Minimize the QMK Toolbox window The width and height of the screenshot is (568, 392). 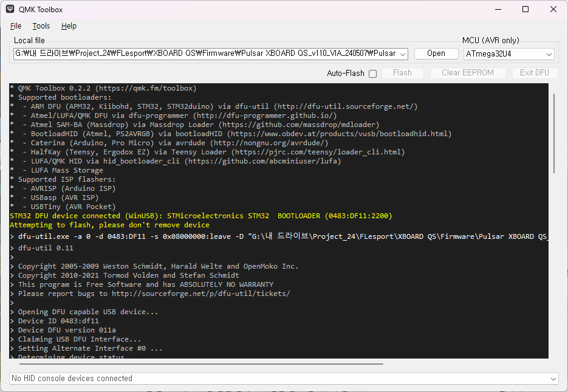498,10
